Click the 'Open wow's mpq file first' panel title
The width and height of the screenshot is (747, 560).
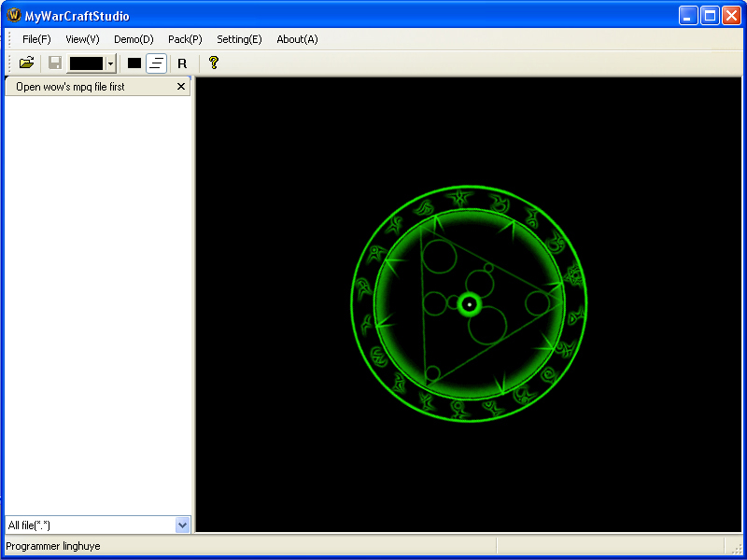pos(70,87)
